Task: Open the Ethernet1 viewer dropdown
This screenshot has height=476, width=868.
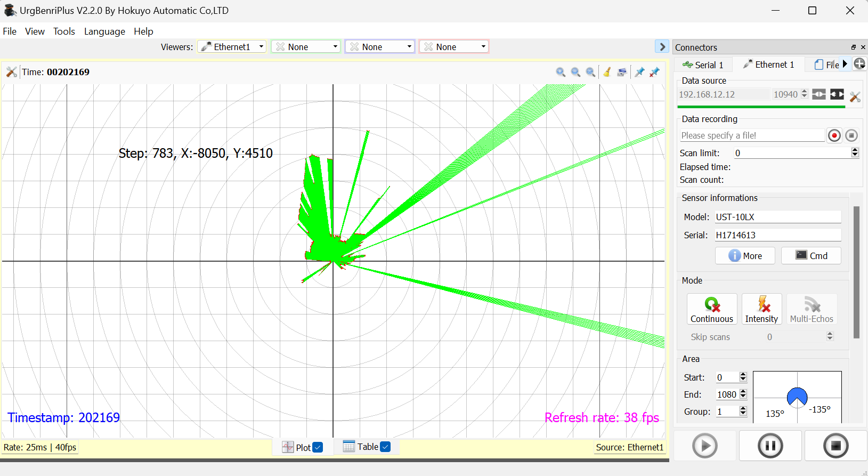Action: click(232, 47)
